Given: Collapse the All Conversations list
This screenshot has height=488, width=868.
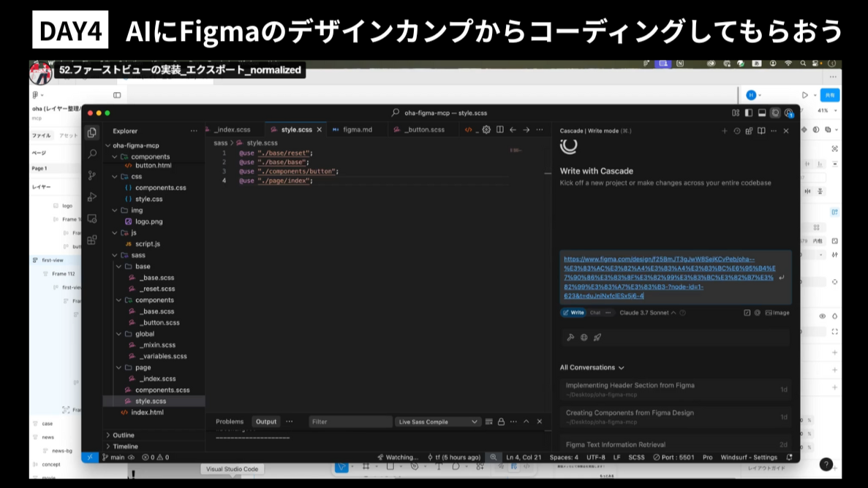Looking at the screenshot, I should pyautogui.click(x=620, y=367).
